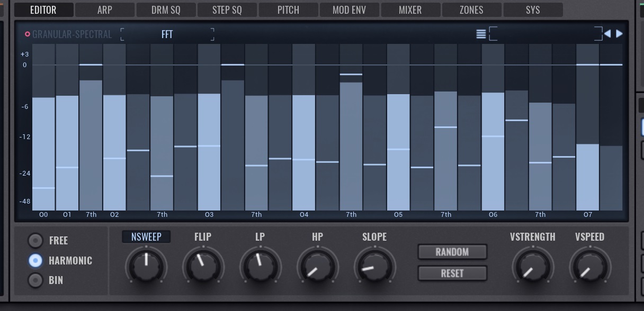Click the O0 harmonic bar in the spectrum
Image resolution: width=644 pixels, height=311 pixels.
(43, 153)
